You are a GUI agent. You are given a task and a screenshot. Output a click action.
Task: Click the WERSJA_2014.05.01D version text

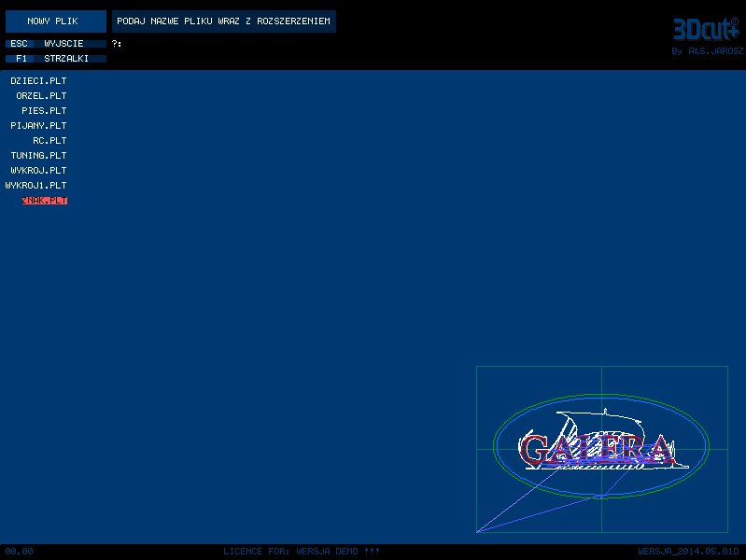tap(688, 552)
